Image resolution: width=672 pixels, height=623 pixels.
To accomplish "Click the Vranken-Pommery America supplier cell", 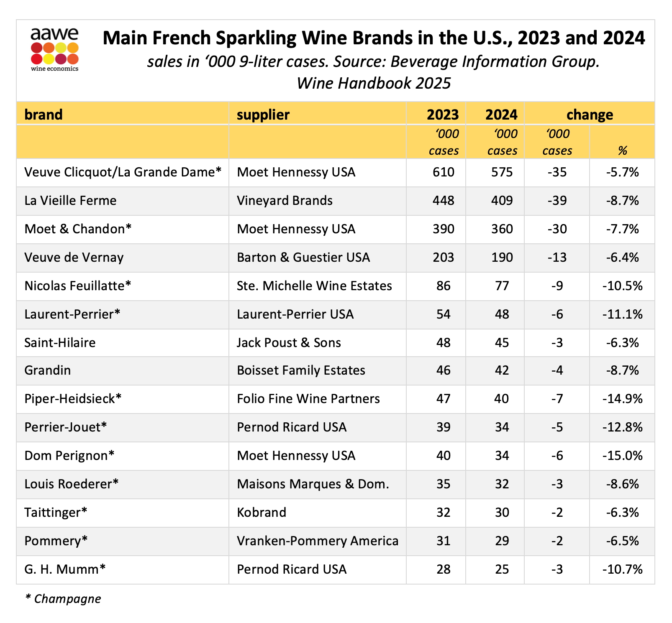I will tap(317, 541).
